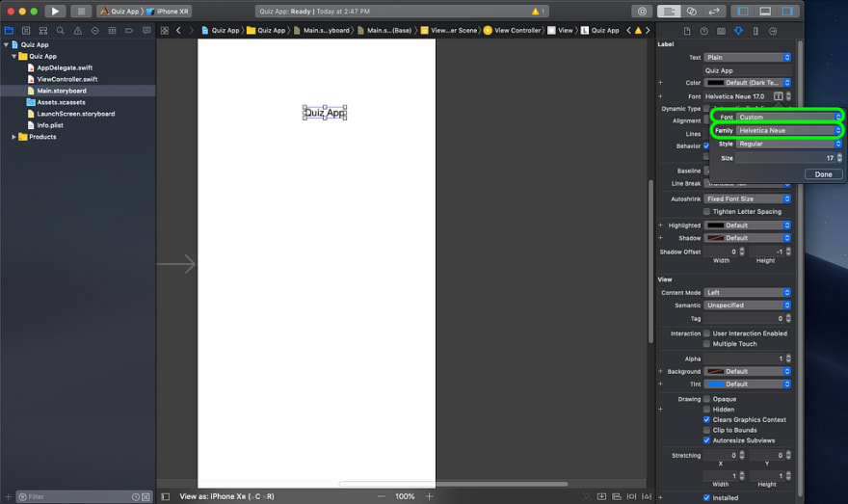Zoom in the storyboard canvas
The width and height of the screenshot is (848, 504).
point(429,496)
